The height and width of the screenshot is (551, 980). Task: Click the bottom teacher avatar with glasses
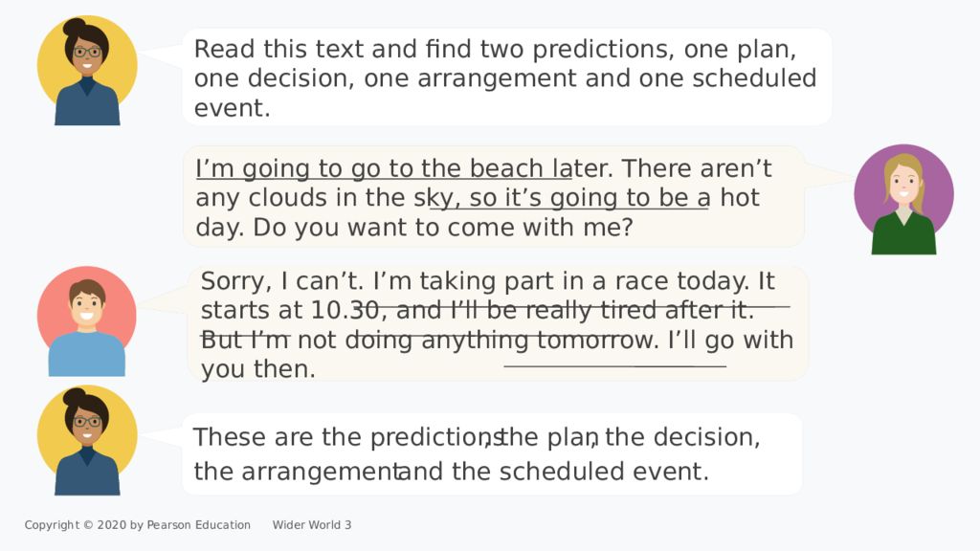[x=87, y=440]
